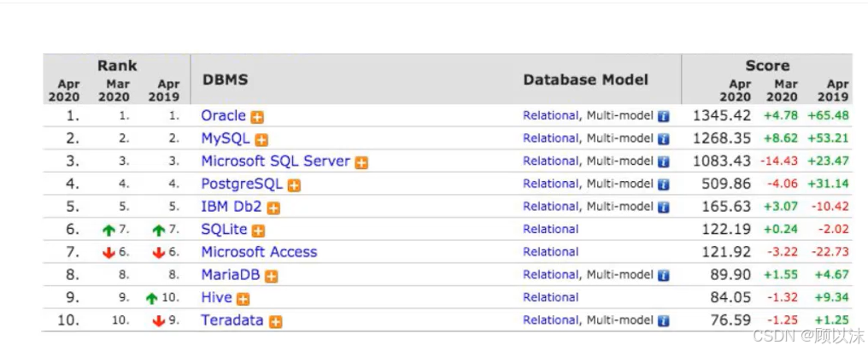Click the plus icon next to Teradata
The image size is (868, 351).
coord(275,322)
